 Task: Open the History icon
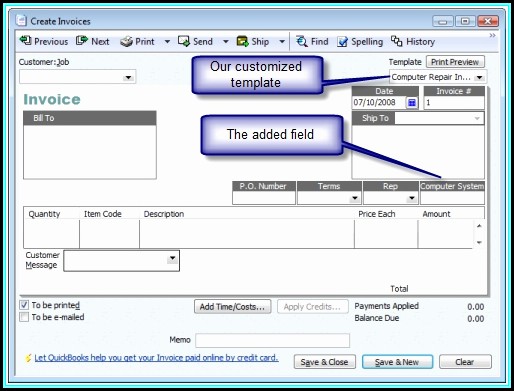pyautogui.click(x=396, y=41)
